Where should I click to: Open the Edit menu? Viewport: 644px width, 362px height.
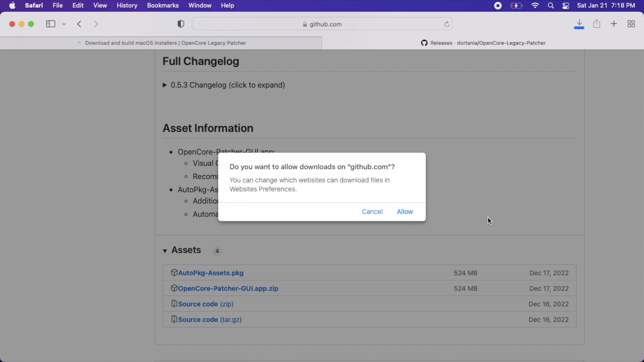click(78, 5)
